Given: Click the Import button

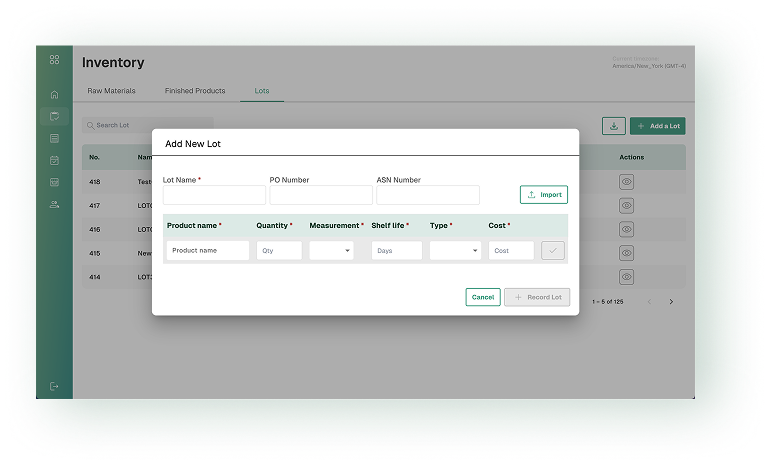Looking at the screenshot, I should [x=544, y=194].
